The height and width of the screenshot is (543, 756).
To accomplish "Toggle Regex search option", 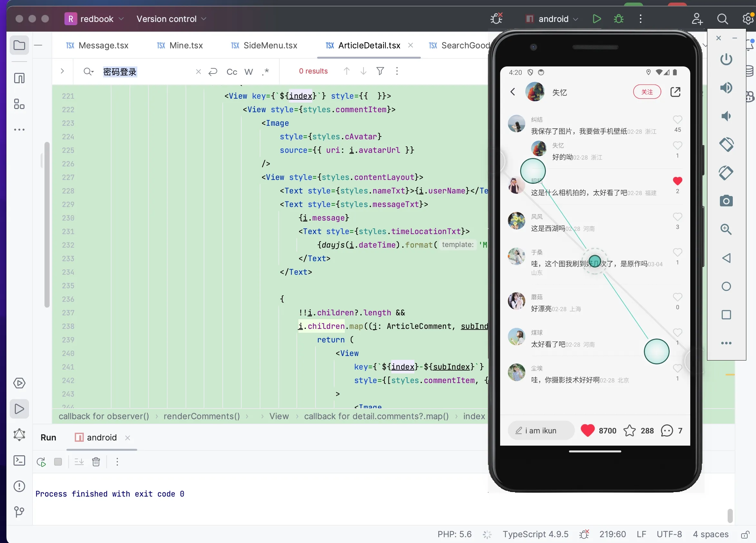I will [x=265, y=72].
